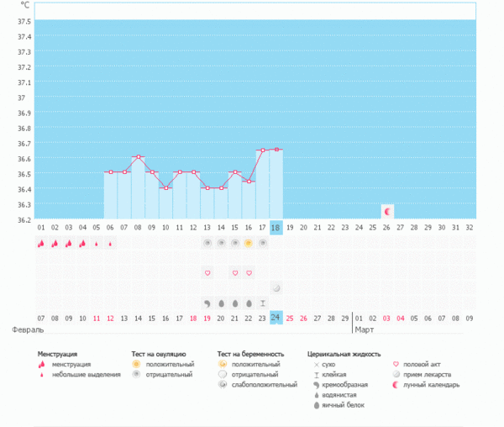Select highlighted calendar date 24
This screenshot has width=504, height=427.
(x=276, y=318)
